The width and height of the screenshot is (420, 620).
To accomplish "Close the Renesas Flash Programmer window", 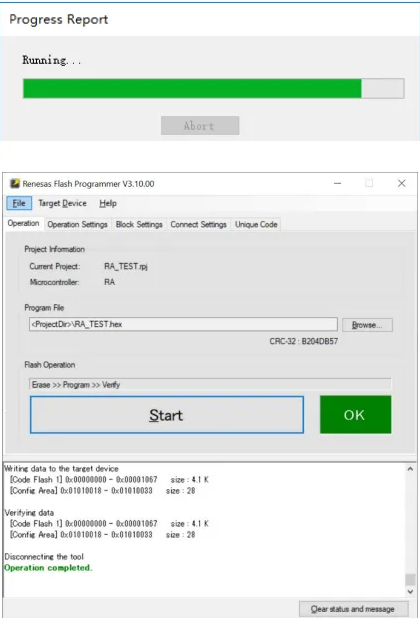I will click(401, 183).
